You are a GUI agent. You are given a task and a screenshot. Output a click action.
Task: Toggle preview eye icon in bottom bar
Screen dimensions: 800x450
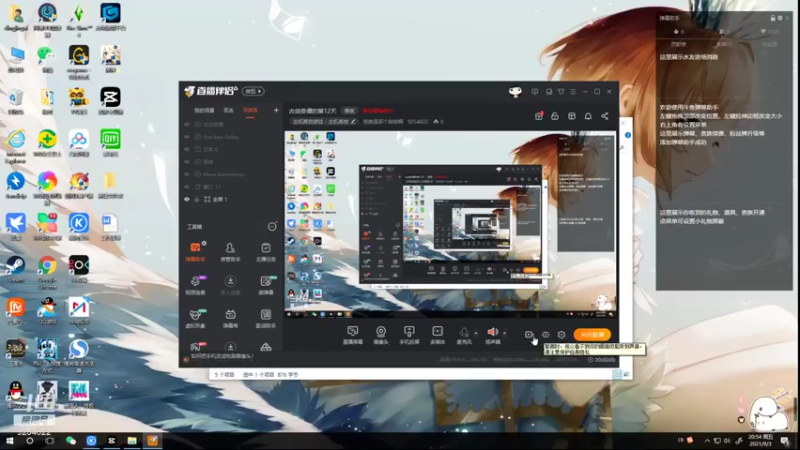[545, 335]
